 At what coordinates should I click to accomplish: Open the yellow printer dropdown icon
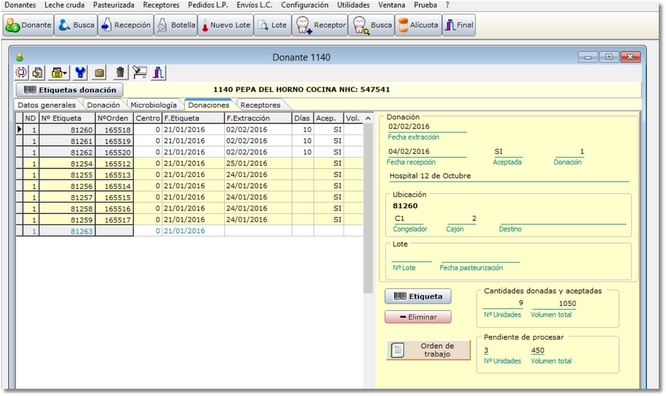tap(59, 73)
